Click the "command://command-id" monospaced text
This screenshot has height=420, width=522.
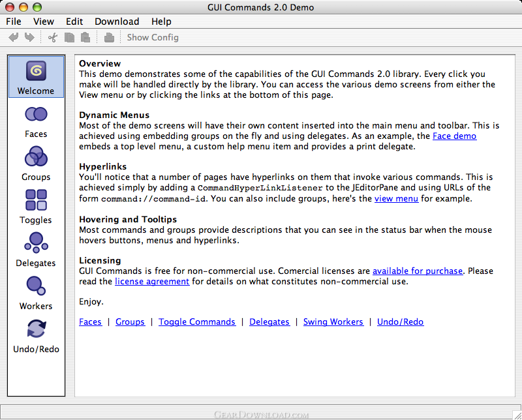[x=153, y=199]
